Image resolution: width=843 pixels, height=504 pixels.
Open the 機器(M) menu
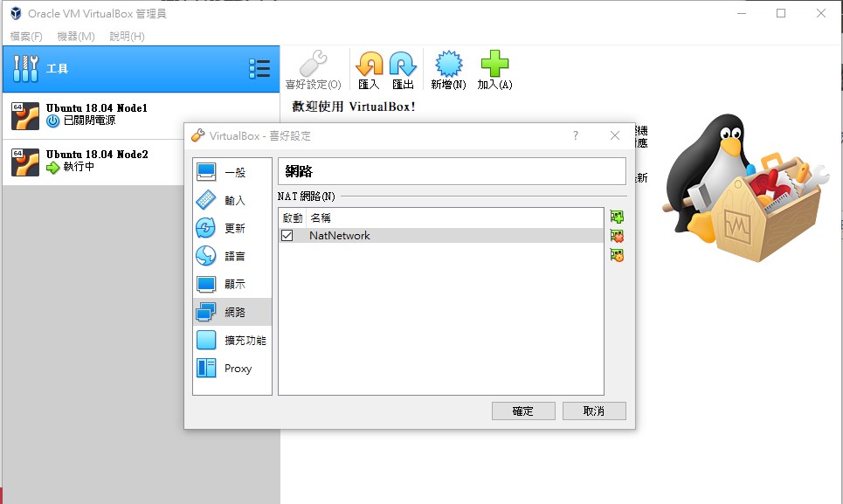pyautogui.click(x=76, y=37)
